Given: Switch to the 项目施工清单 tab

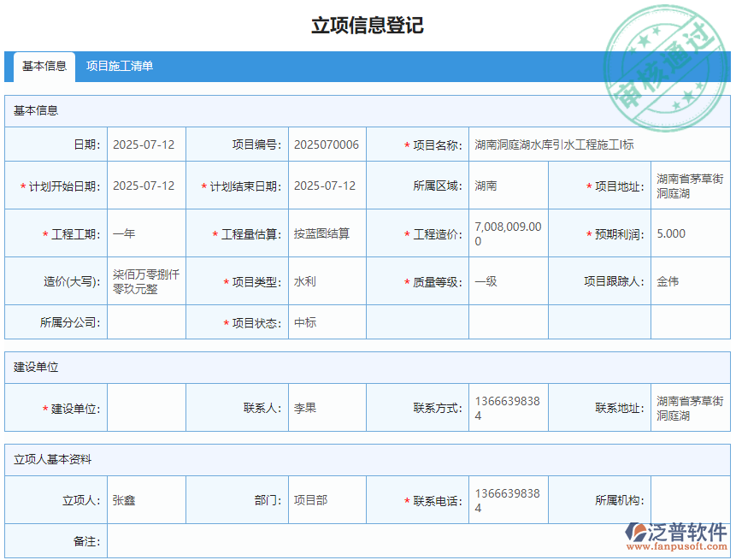Looking at the screenshot, I should point(121,66).
